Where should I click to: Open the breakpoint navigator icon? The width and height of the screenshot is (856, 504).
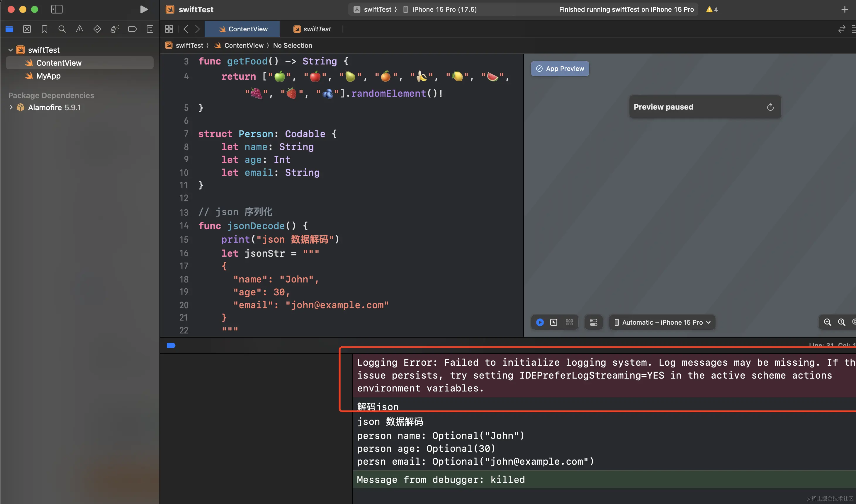click(x=132, y=29)
